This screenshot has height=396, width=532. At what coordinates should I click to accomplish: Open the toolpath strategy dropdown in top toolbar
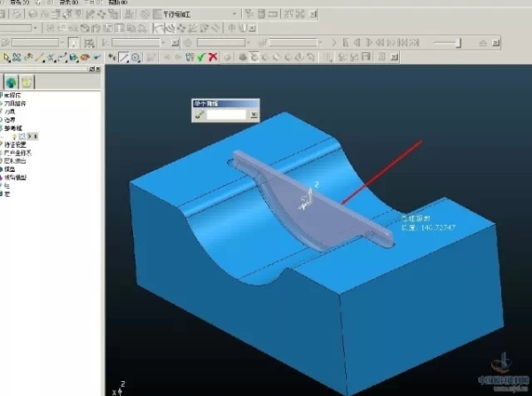point(237,14)
